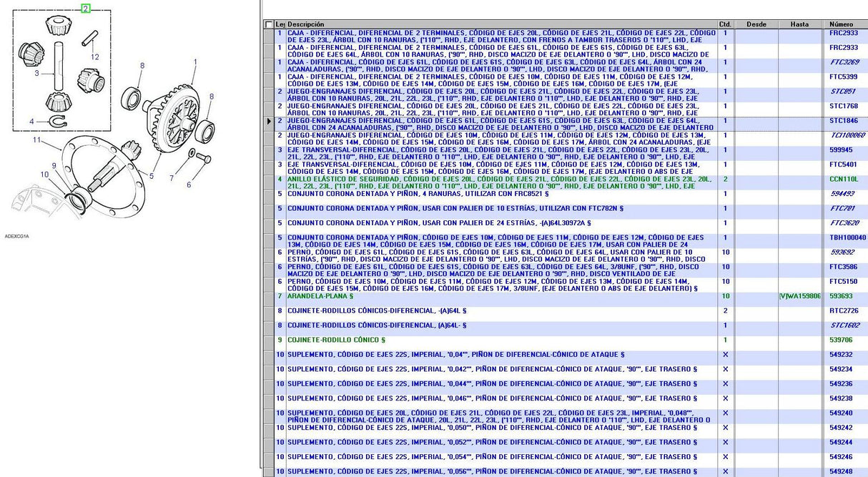Click the green highlighted callout 2

click(x=86, y=9)
